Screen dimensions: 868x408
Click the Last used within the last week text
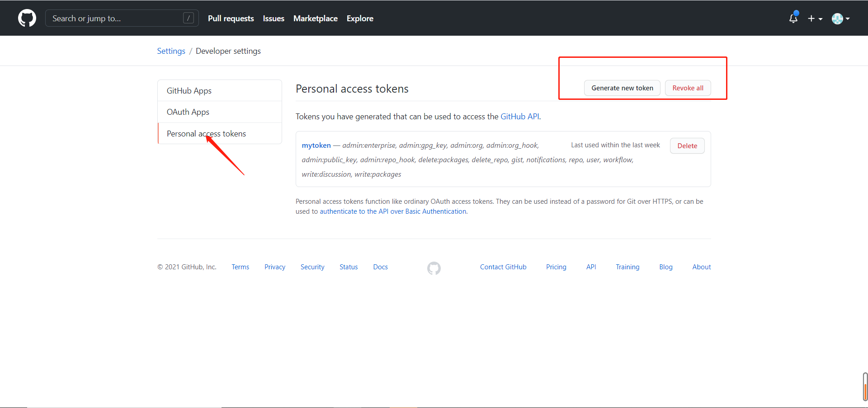pyautogui.click(x=615, y=145)
